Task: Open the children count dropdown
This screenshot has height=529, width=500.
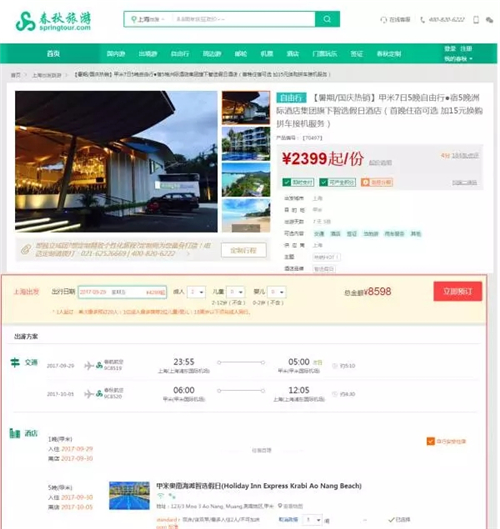Action: point(235,292)
